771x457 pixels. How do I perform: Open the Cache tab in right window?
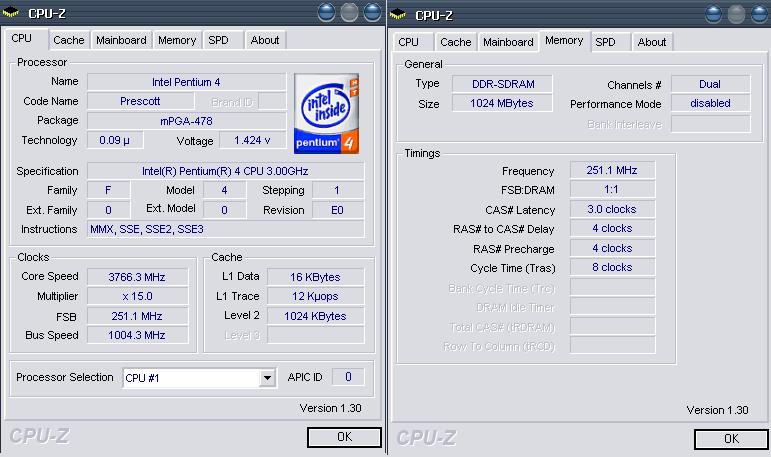coord(456,42)
